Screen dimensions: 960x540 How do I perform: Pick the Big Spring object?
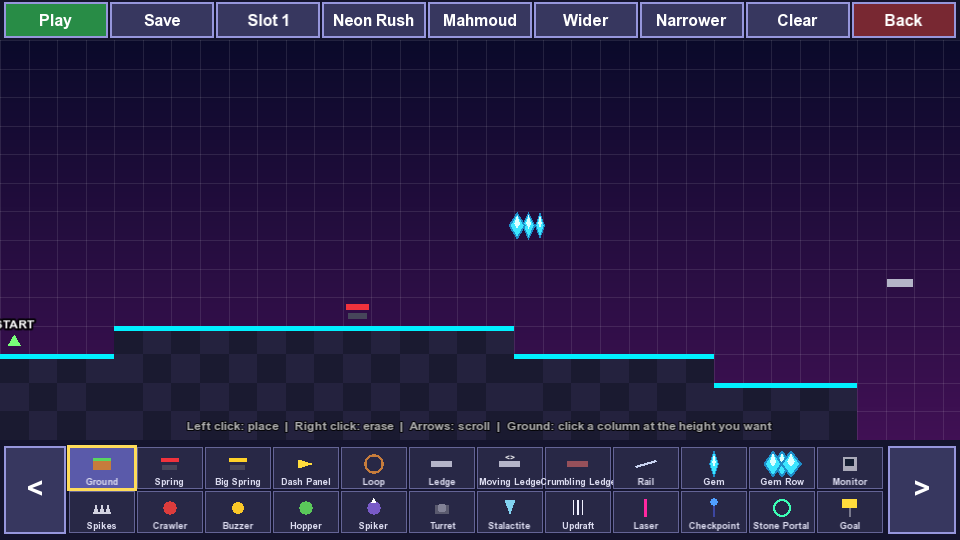pyautogui.click(x=238, y=468)
